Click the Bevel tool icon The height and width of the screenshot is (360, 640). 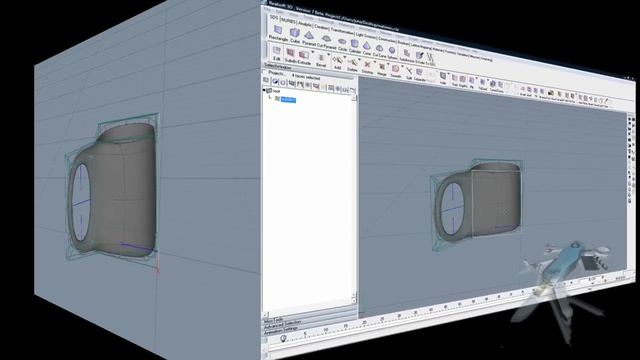click(x=321, y=58)
